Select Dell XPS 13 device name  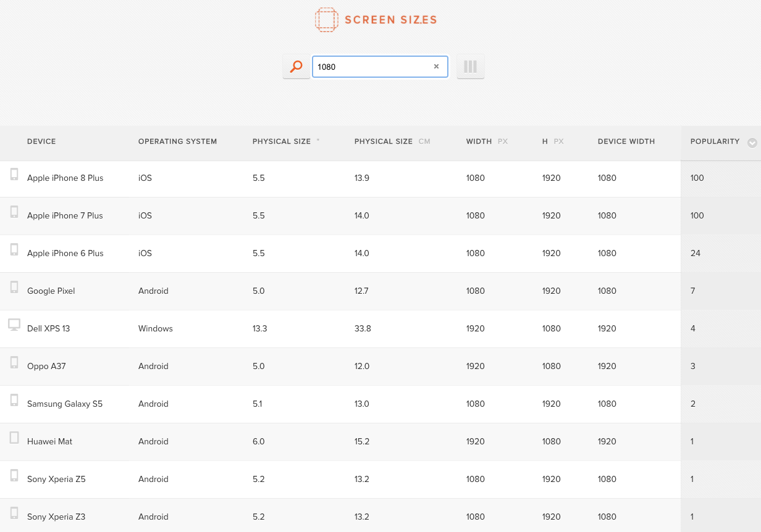click(48, 328)
